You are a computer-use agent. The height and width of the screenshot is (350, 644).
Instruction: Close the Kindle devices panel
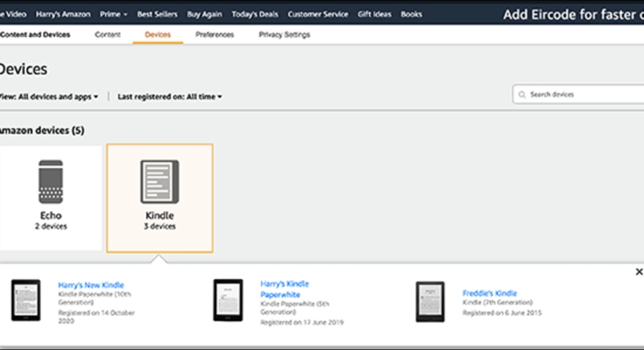tap(638, 273)
